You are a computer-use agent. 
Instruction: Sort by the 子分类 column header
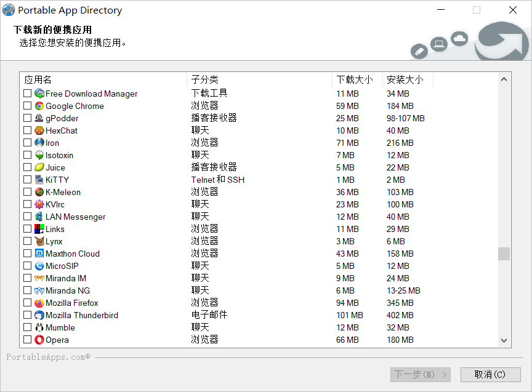(x=260, y=79)
